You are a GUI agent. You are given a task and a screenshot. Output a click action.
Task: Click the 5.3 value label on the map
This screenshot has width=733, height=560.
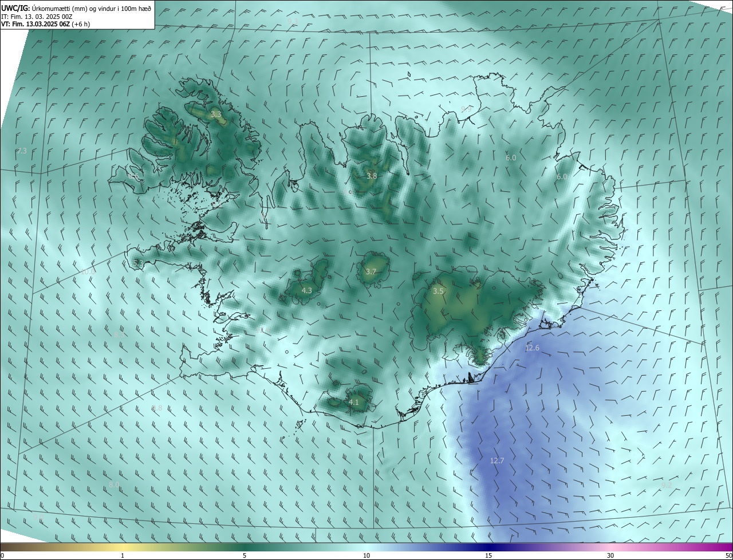pyautogui.click(x=137, y=263)
